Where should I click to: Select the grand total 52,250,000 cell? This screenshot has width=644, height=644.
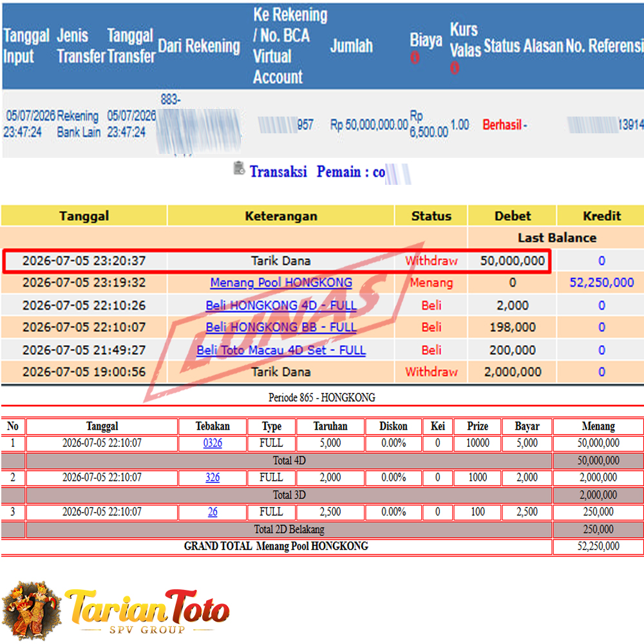pyautogui.click(x=598, y=547)
